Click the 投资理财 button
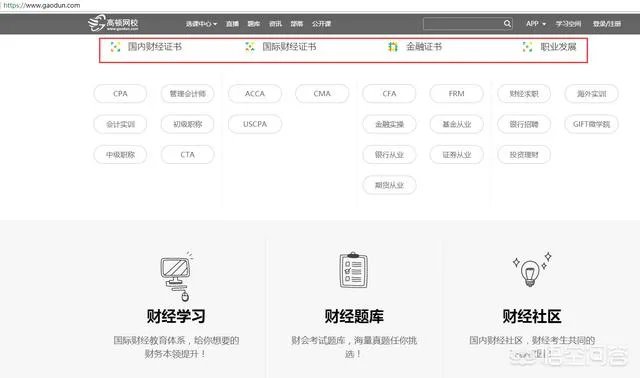 pyautogui.click(x=524, y=155)
